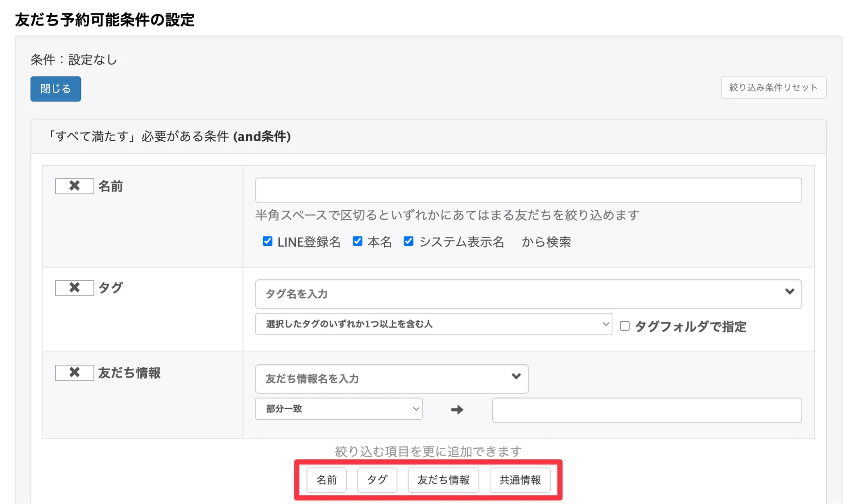Uncheck the LINE登録名 checkbox

pos(267,241)
